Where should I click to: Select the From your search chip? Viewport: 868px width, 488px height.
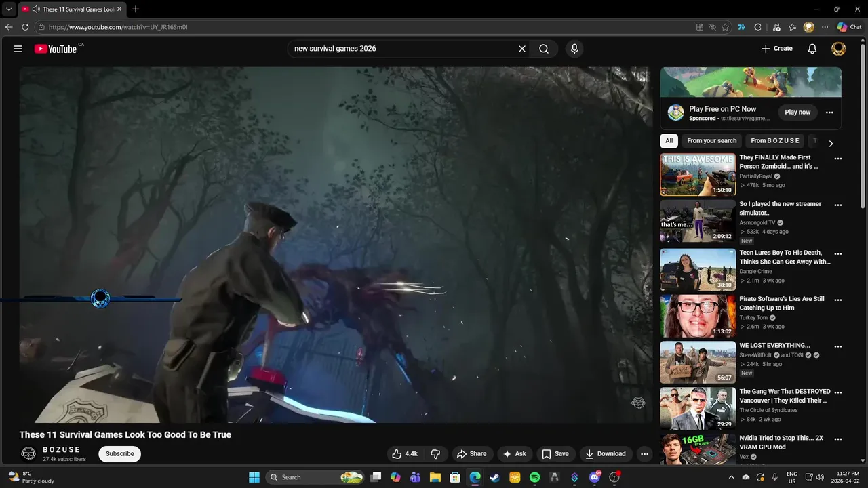coord(711,141)
